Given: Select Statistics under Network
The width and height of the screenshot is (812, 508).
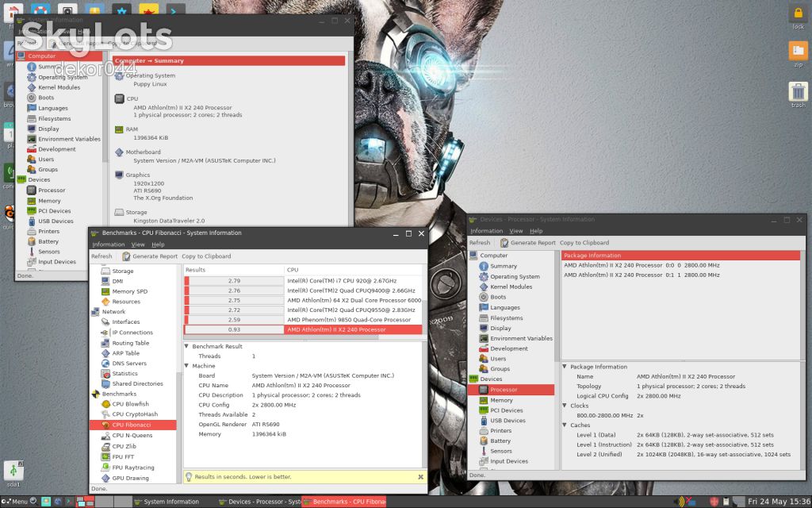Looking at the screenshot, I should (124, 373).
